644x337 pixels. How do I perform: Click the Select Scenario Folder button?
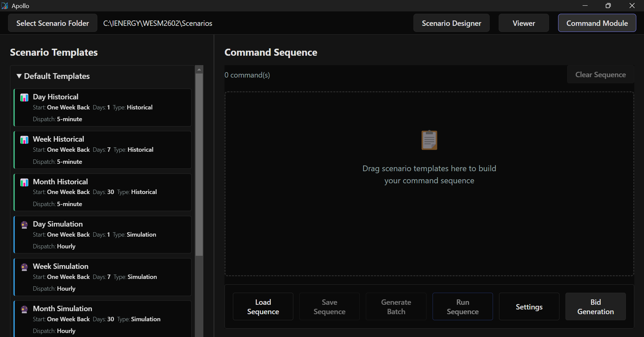[x=52, y=23]
